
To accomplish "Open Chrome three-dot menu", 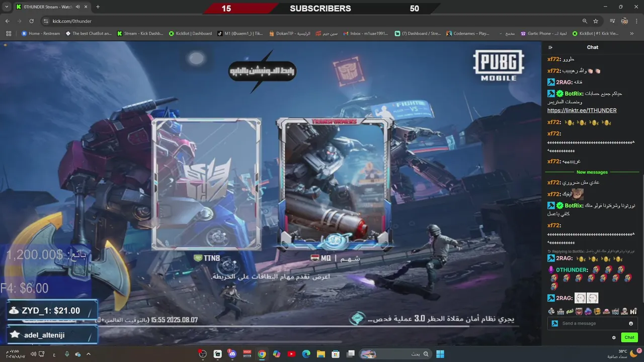I will 637,21.
